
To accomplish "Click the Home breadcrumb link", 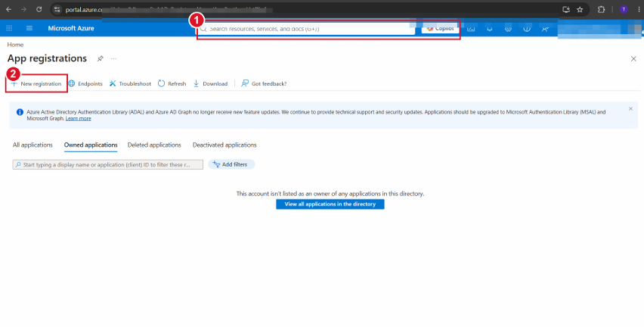I will (x=15, y=45).
